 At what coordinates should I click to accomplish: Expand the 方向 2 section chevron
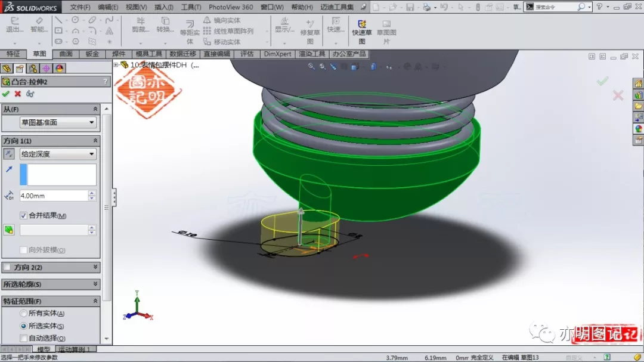coord(95,268)
